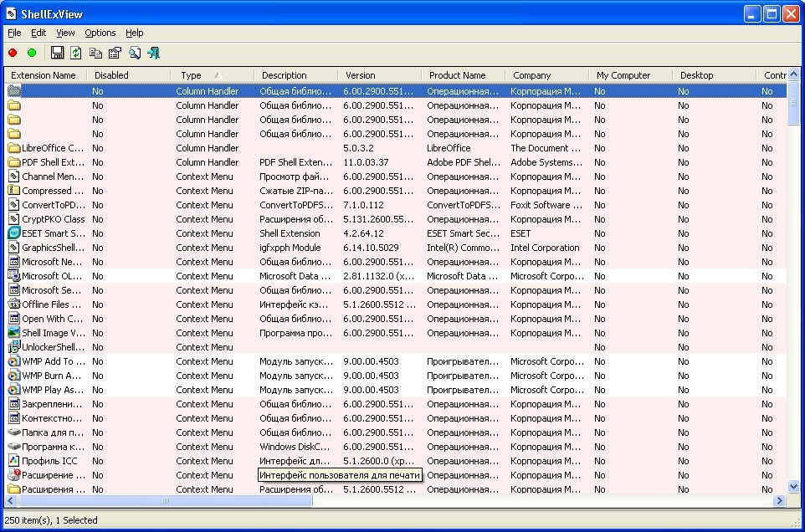Click the vertical scrollbar thumb
Image resolution: width=805 pixels, height=532 pixels.
(794, 103)
